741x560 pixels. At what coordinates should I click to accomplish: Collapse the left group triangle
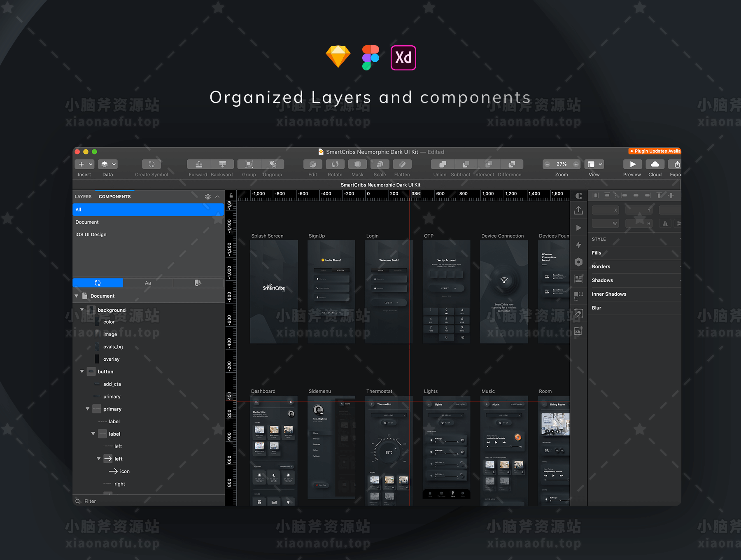click(99, 459)
